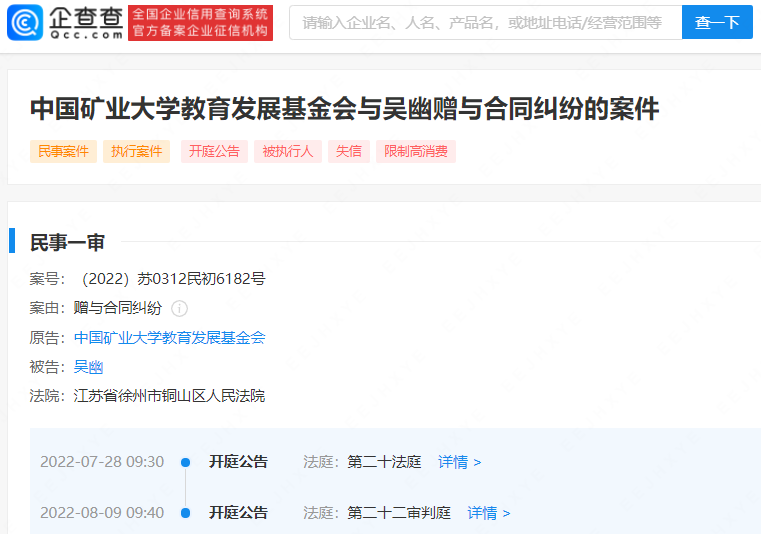Click the date text 2022-08-09 09:40
This screenshot has width=761, height=534.
(102, 512)
